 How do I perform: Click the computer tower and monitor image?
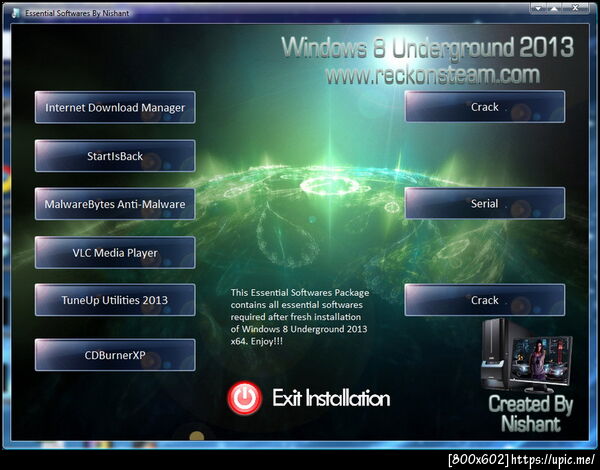tap(527, 357)
